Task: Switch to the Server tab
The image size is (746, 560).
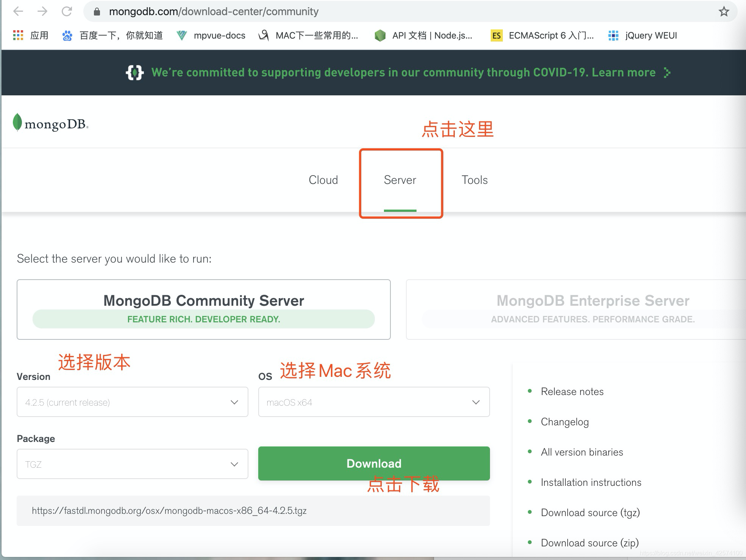Action: pyautogui.click(x=400, y=180)
